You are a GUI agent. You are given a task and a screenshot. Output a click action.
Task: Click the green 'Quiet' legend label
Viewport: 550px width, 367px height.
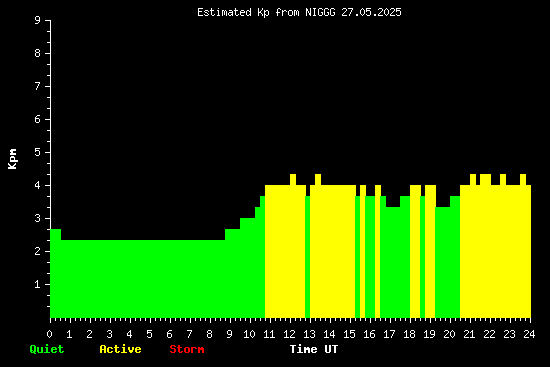point(47,349)
